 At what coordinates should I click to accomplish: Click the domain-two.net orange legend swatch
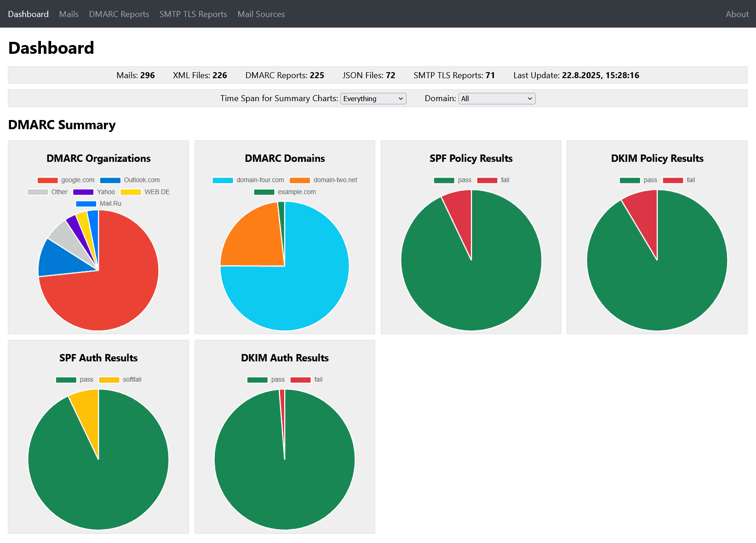tap(300, 180)
